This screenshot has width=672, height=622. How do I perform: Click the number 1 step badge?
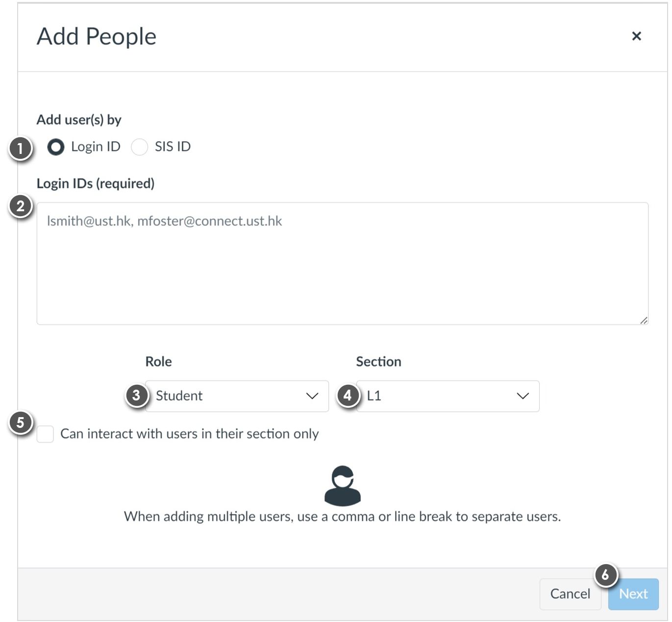[x=21, y=148]
